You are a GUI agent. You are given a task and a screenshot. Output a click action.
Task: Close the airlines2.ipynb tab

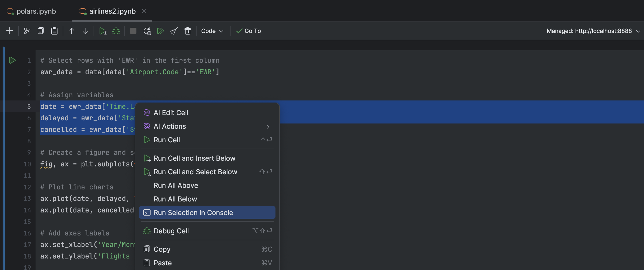[144, 11]
